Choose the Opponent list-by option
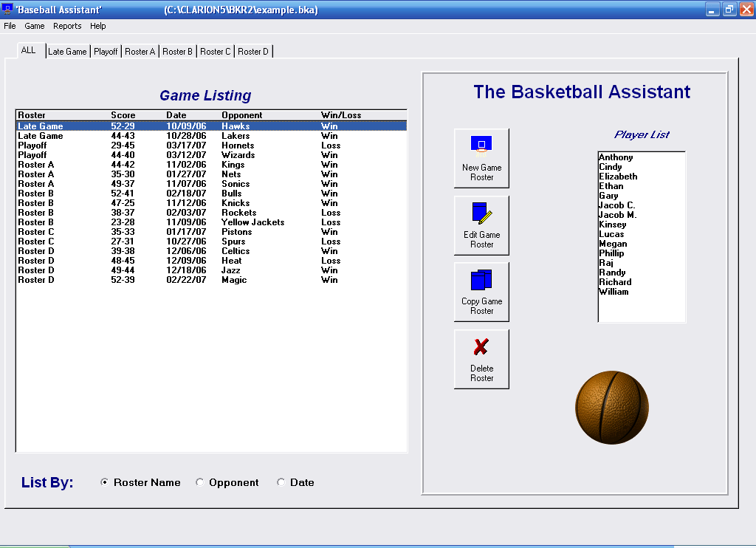This screenshot has height=548, width=756. pos(199,483)
